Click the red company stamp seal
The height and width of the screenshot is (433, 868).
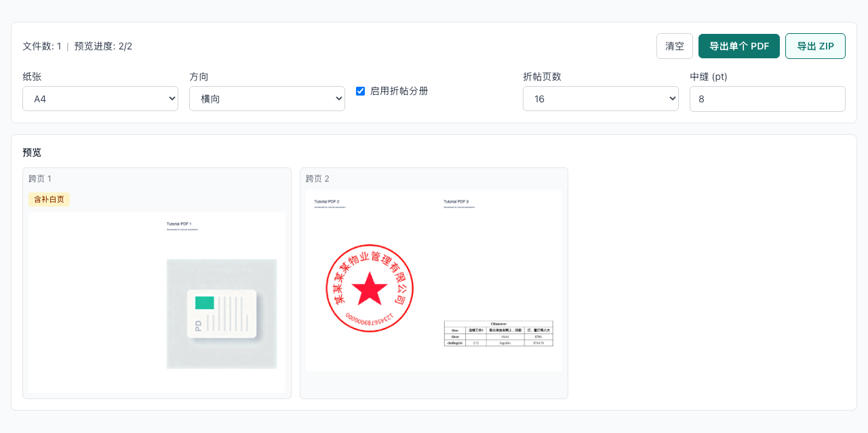pos(370,288)
